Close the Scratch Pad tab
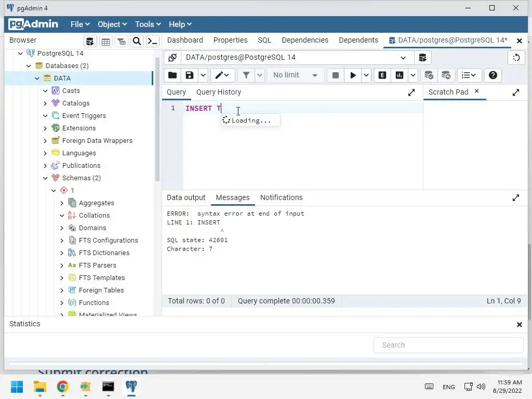The image size is (532, 399). click(x=477, y=91)
